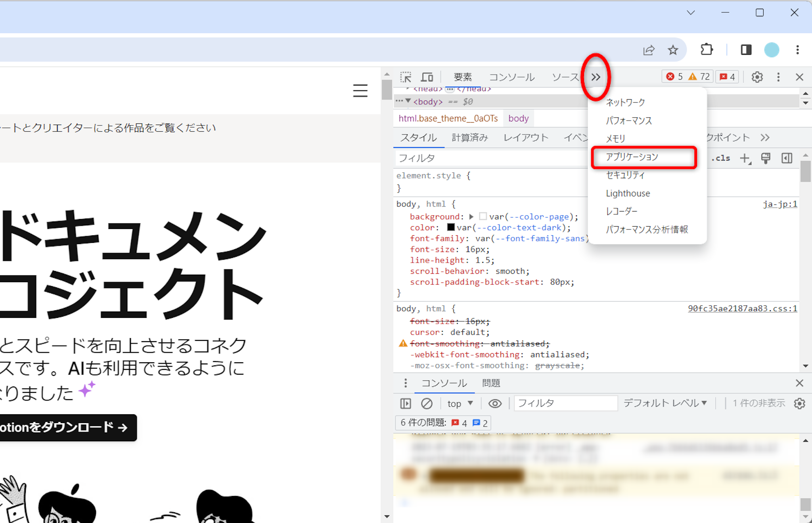The image size is (812, 523).
Task: Click the color-text-dark black color swatch
Action: [x=451, y=227]
